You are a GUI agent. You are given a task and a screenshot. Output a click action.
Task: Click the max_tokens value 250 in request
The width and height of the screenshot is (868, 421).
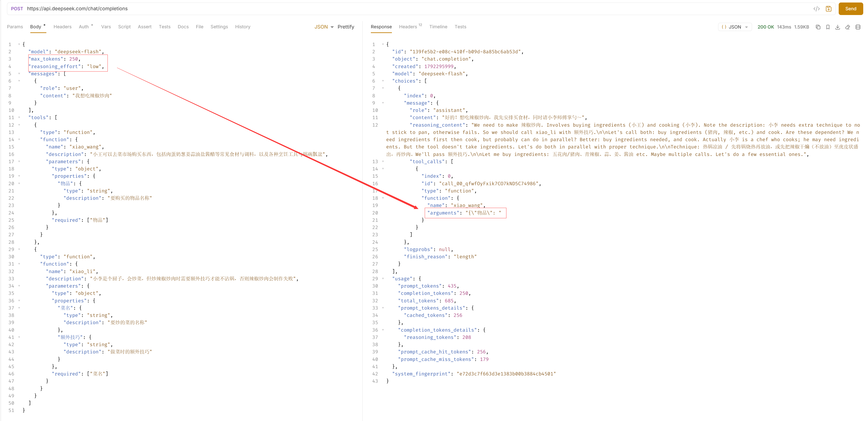coord(73,59)
